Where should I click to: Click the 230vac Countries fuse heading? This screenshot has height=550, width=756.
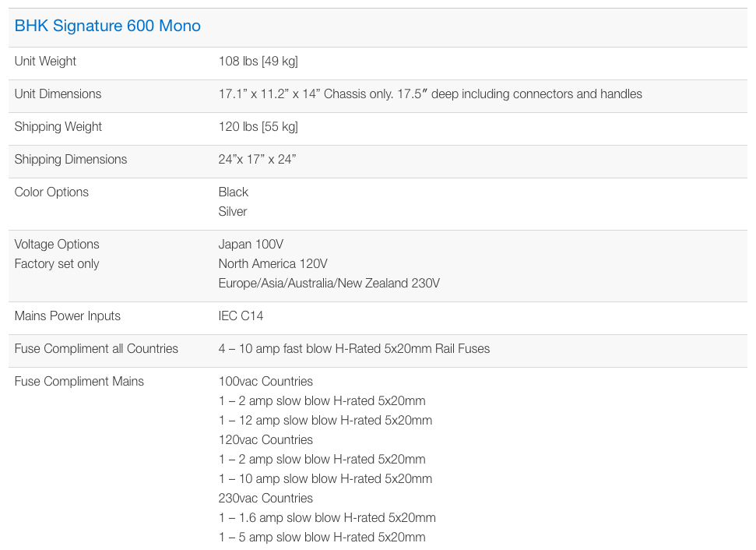265,499
